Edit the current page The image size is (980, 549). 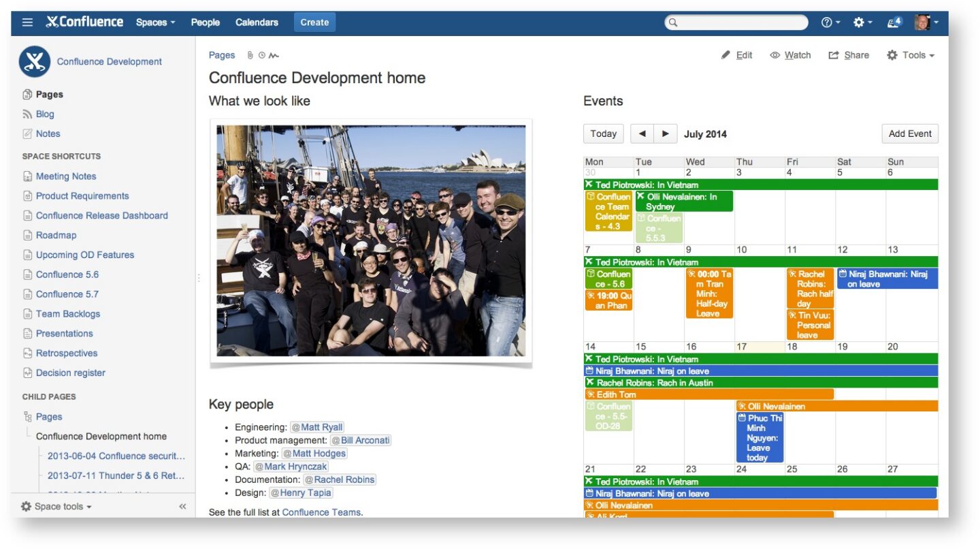coord(737,55)
